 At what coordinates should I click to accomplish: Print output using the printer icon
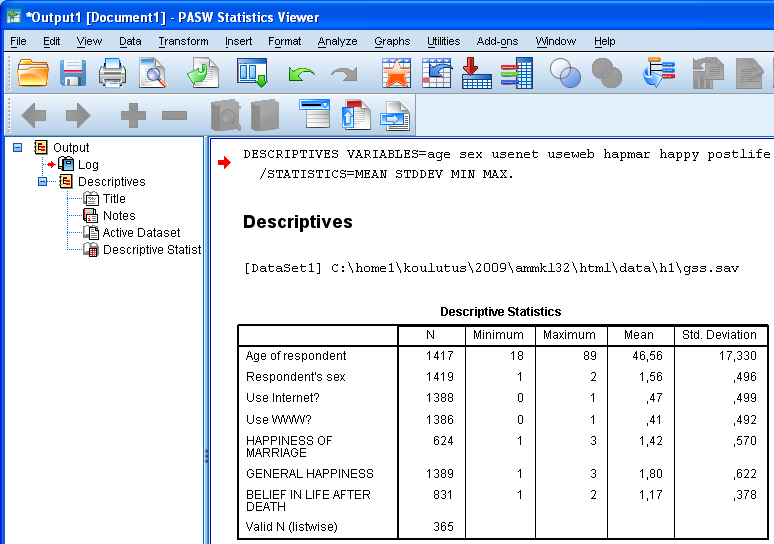112,73
